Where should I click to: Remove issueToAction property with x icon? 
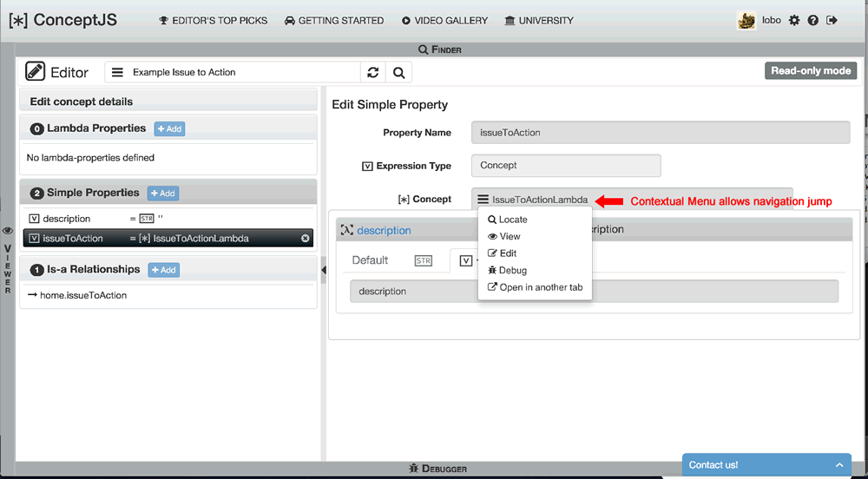coord(306,239)
